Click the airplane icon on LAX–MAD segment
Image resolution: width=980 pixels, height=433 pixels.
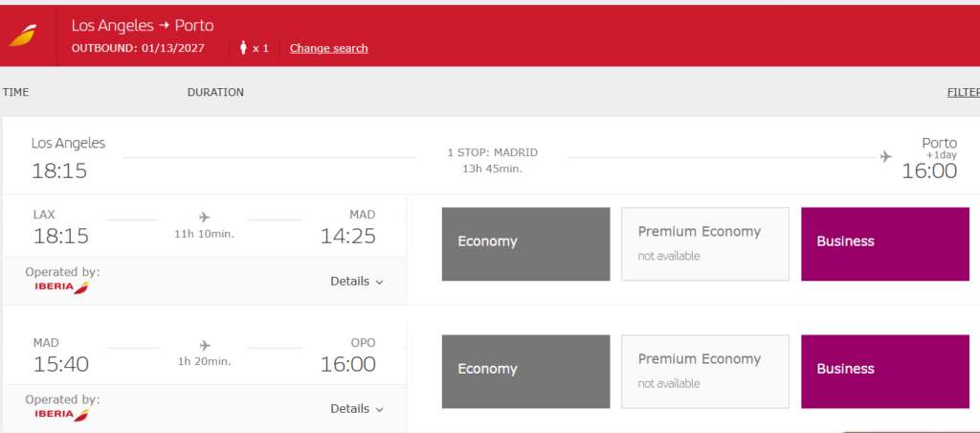pos(204,217)
